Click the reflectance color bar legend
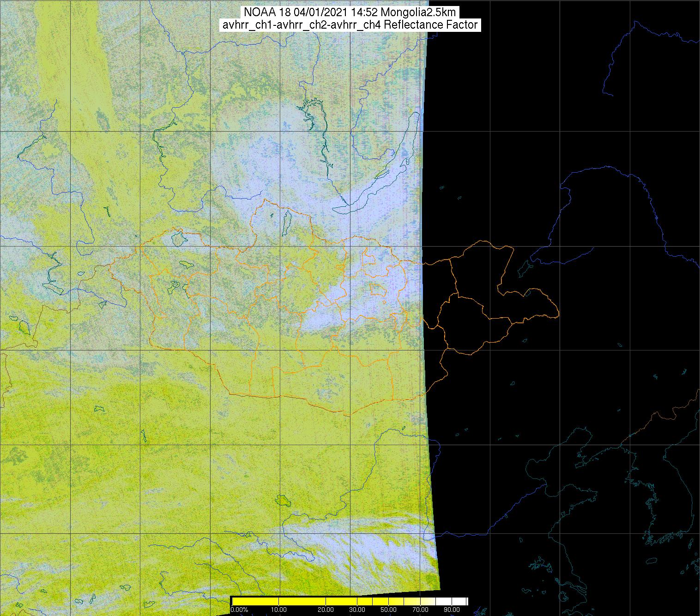This screenshot has width=700, height=616. coord(350,601)
